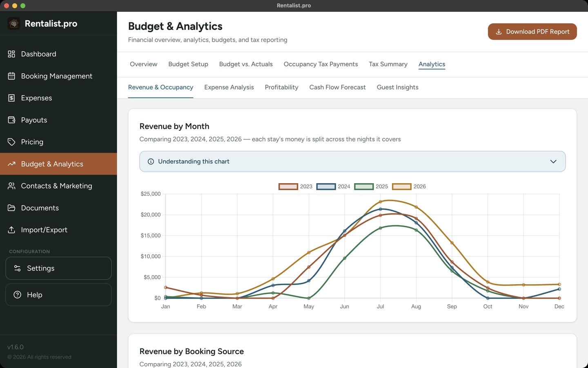
Task: Switch to the Budget Setup tab
Action: 188,64
